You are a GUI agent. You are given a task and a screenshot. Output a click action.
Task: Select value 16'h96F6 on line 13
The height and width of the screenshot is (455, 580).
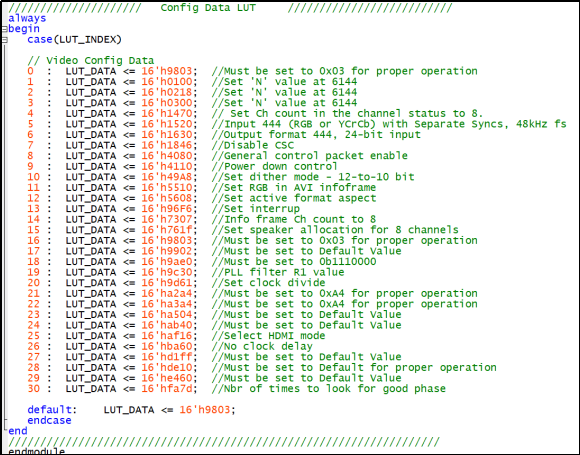pyautogui.click(x=167, y=209)
